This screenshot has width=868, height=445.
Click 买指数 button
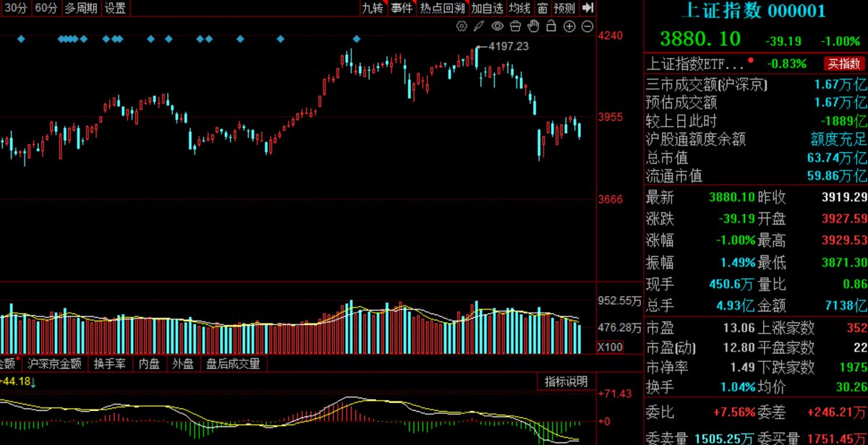tap(846, 63)
